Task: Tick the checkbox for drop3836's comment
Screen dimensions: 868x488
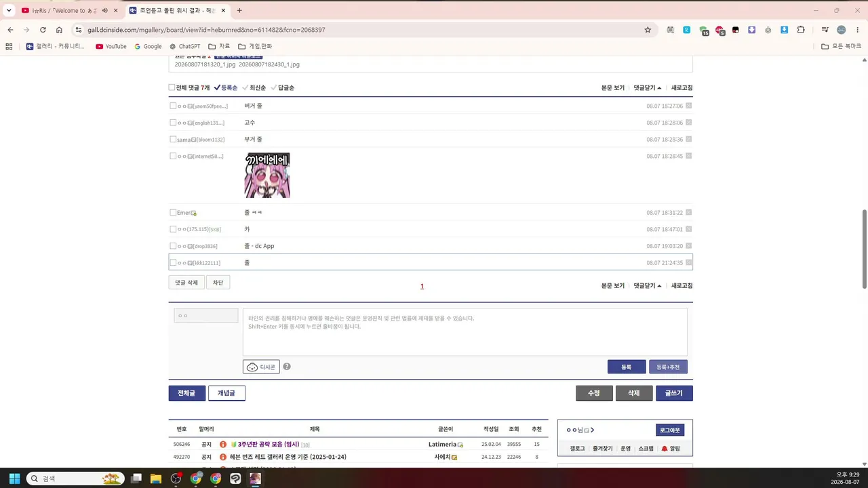Action: click(x=173, y=246)
